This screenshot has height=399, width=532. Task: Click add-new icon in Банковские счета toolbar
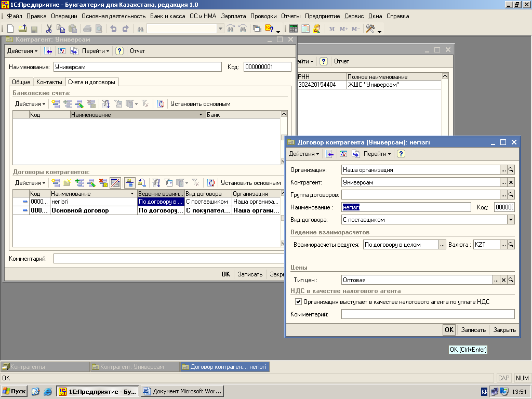click(x=56, y=104)
